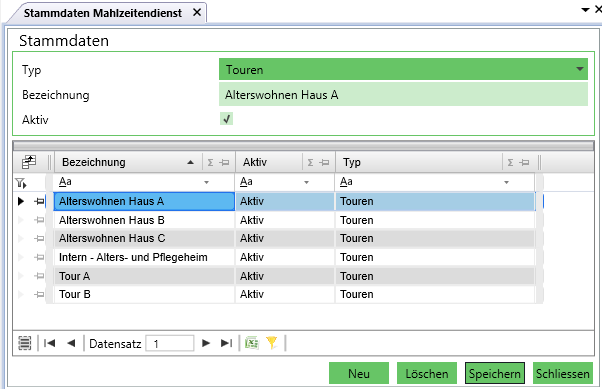
Task: Click the sum icon in Typ column header
Action: (x=510, y=162)
